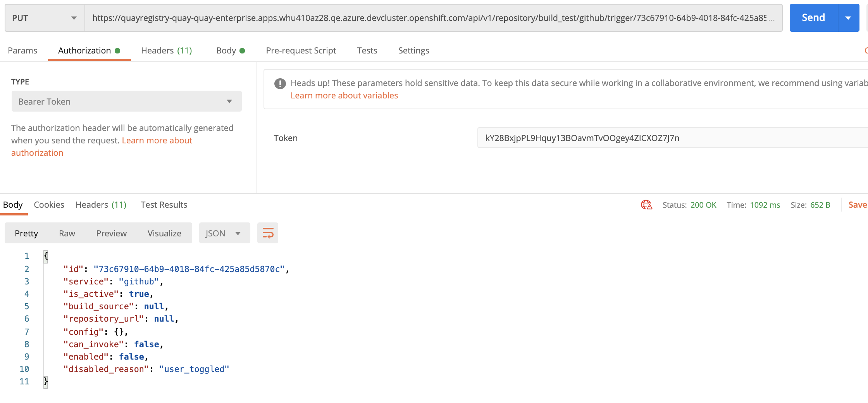Click the heads up info icon

[280, 83]
